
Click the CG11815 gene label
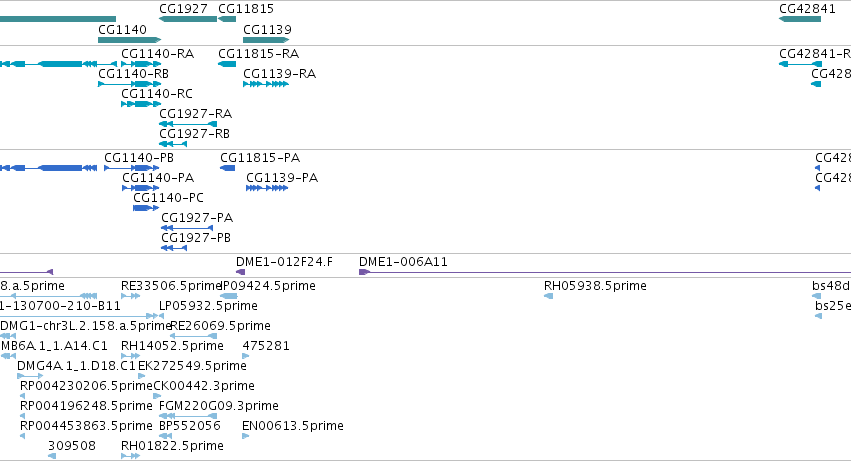click(x=246, y=9)
